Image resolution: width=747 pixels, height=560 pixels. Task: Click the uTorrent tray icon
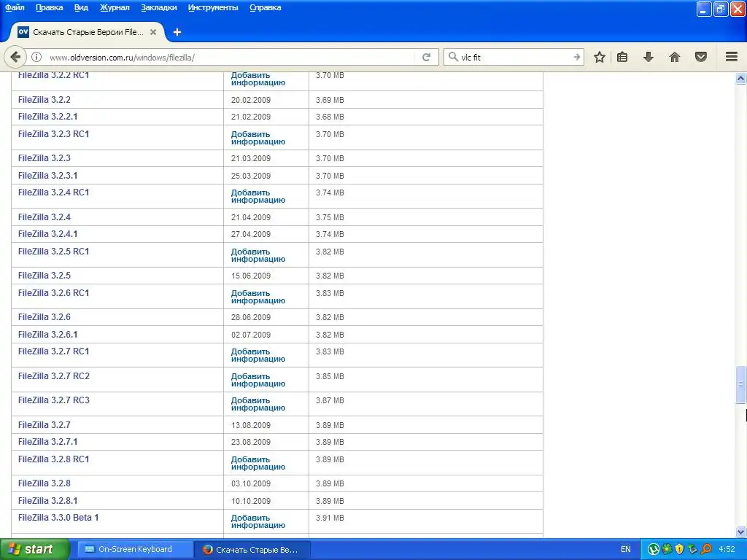click(x=654, y=549)
